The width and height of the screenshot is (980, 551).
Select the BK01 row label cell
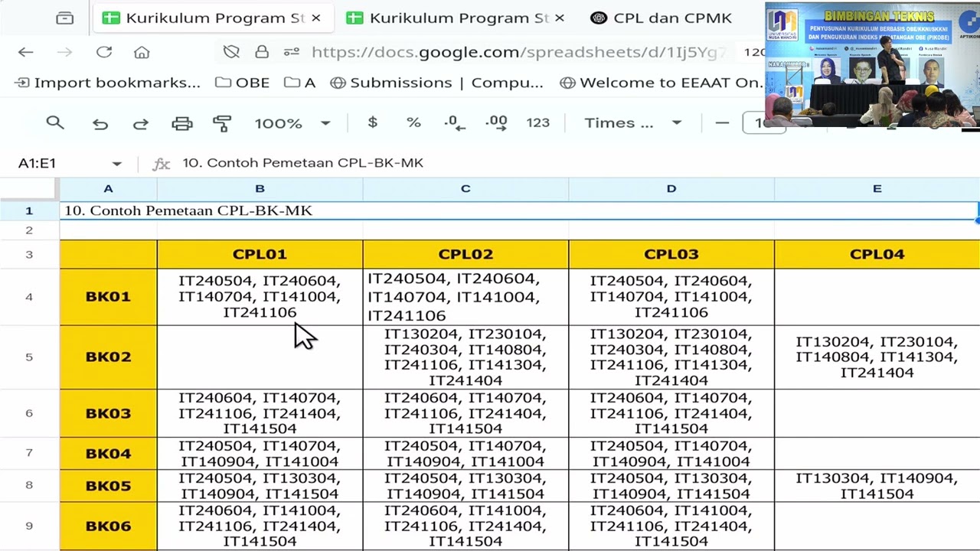[x=108, y=297]
